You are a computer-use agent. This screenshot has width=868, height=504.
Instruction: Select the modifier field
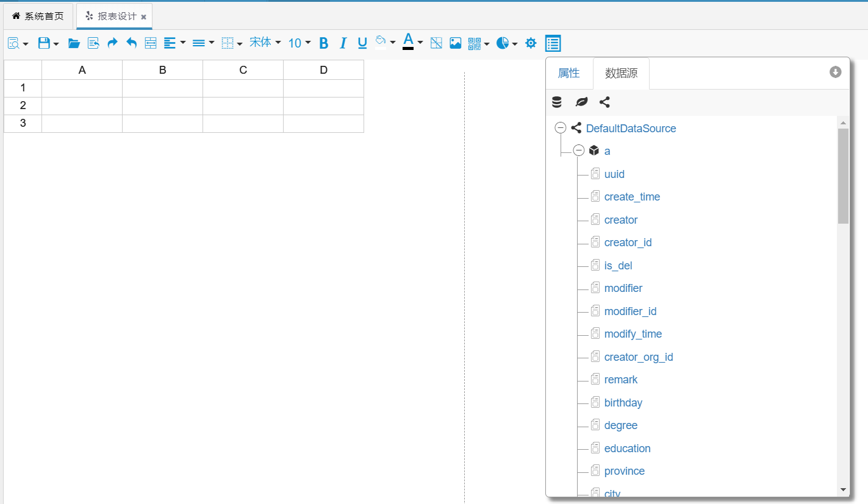point(623,288)
